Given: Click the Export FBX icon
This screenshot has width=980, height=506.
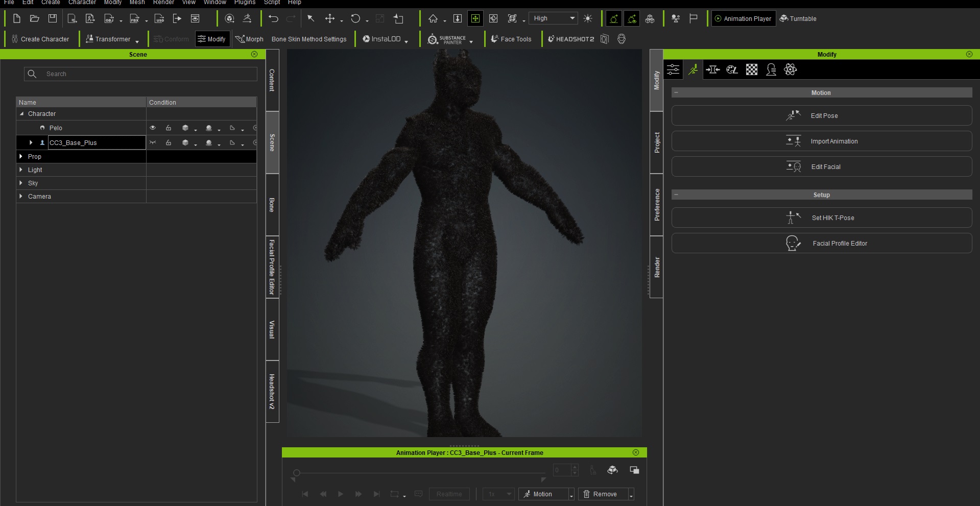Looking at the screenshot, I should [x=134, y=19].
